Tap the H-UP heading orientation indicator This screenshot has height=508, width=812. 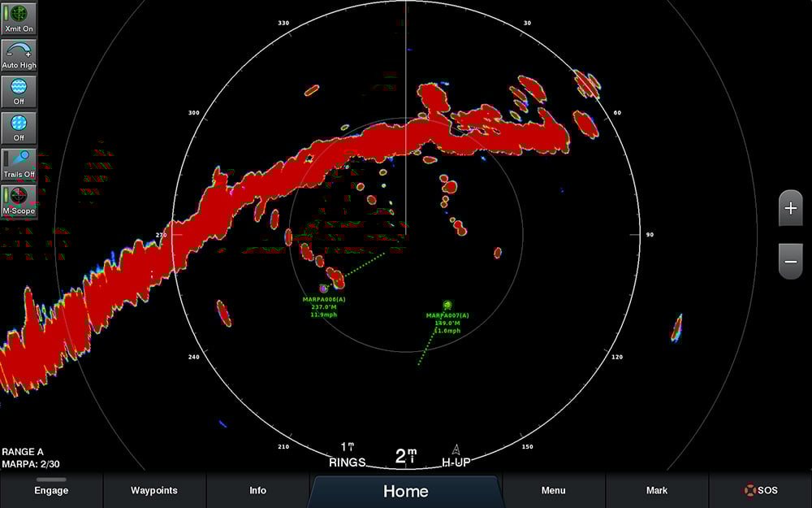pos(456,457)
